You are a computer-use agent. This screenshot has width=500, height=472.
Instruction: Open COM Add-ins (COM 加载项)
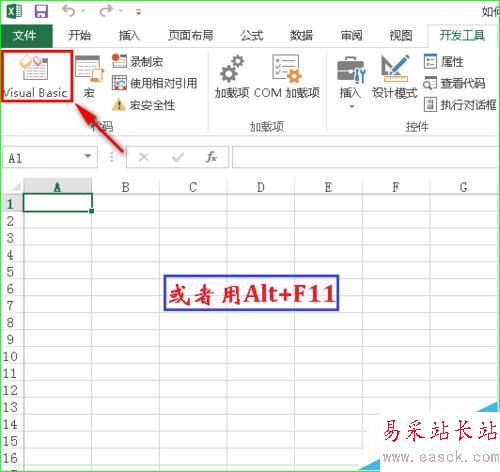(x=287, y=77)
